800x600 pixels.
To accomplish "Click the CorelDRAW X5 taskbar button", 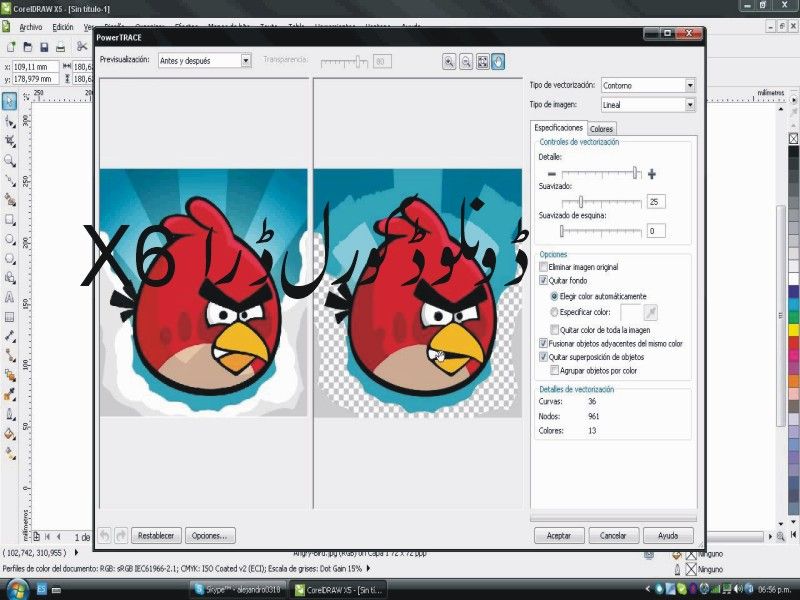I will click(338, 589).
